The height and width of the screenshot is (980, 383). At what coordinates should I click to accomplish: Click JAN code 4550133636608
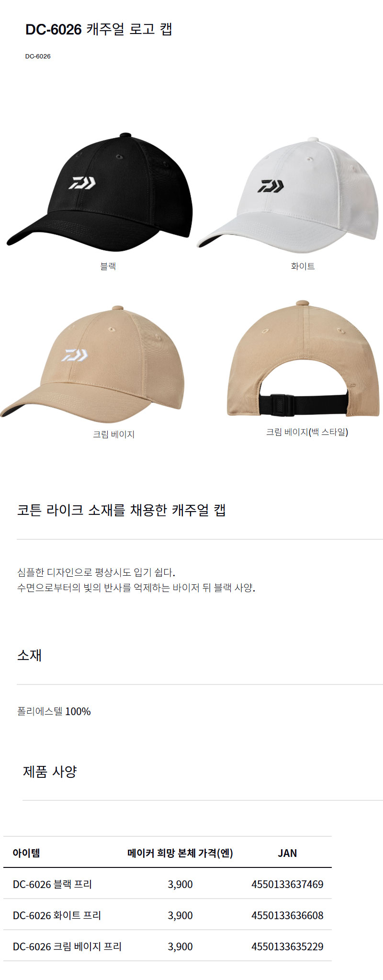[287, 915]
